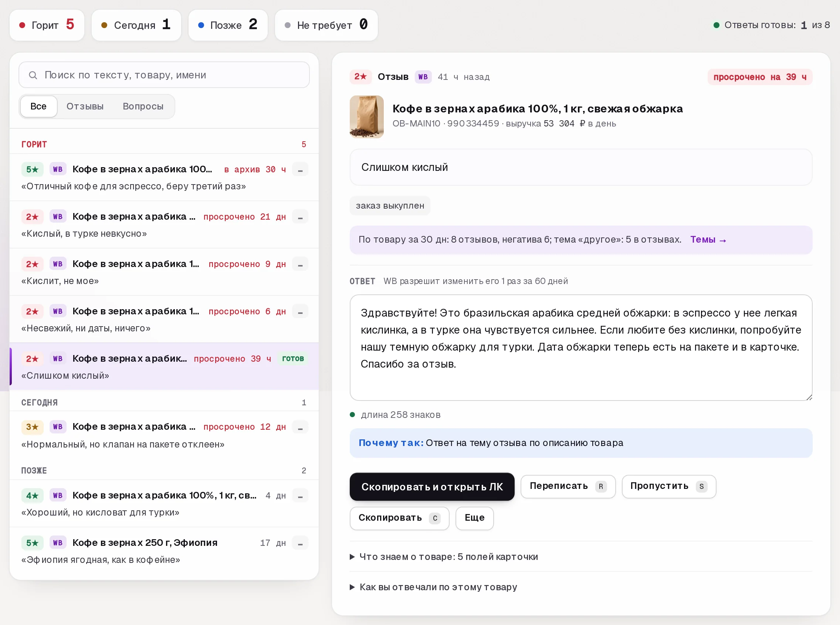Click the coffee bag product thumbnail
The height and width of the screenshot is (625, 840).
366,116
